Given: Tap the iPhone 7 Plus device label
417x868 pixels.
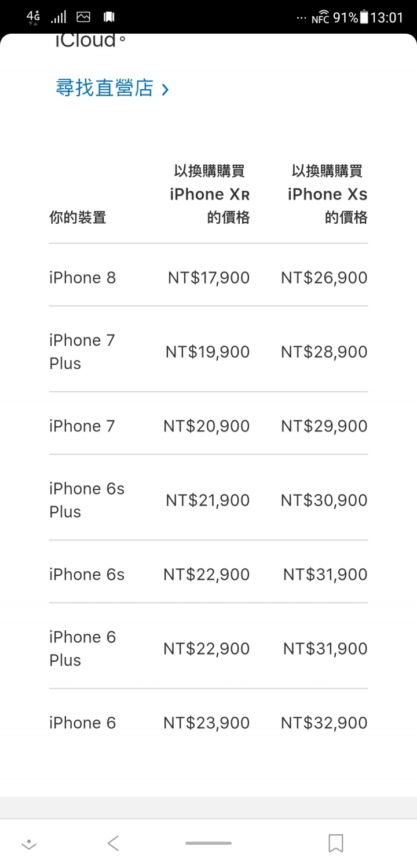Looking at the screenshot, I should [x=82, y=352].
